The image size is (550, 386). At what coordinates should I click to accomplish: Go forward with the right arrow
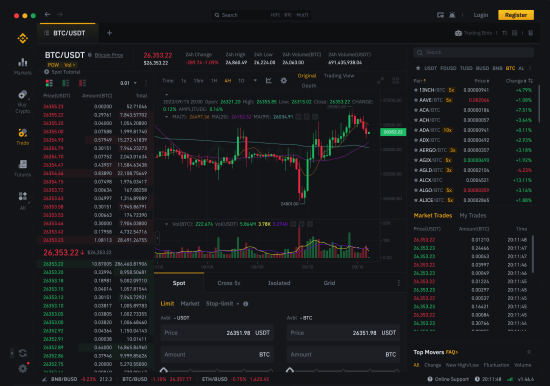point(60,14)
